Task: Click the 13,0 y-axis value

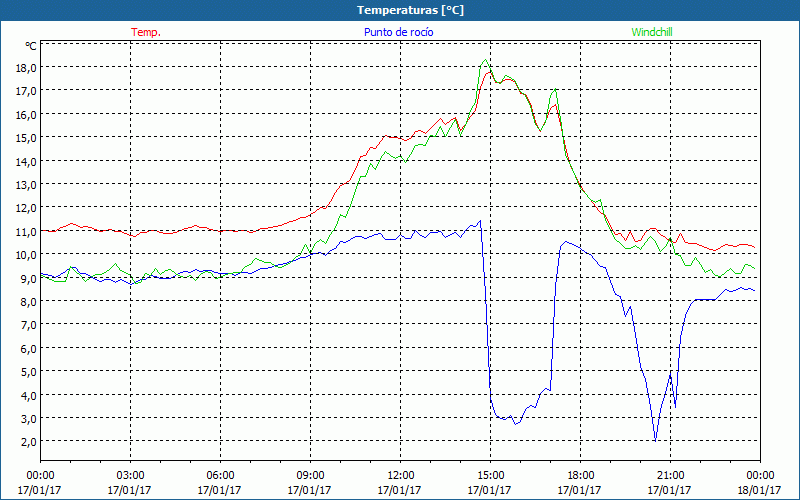Action: click(x=26, y=185)
